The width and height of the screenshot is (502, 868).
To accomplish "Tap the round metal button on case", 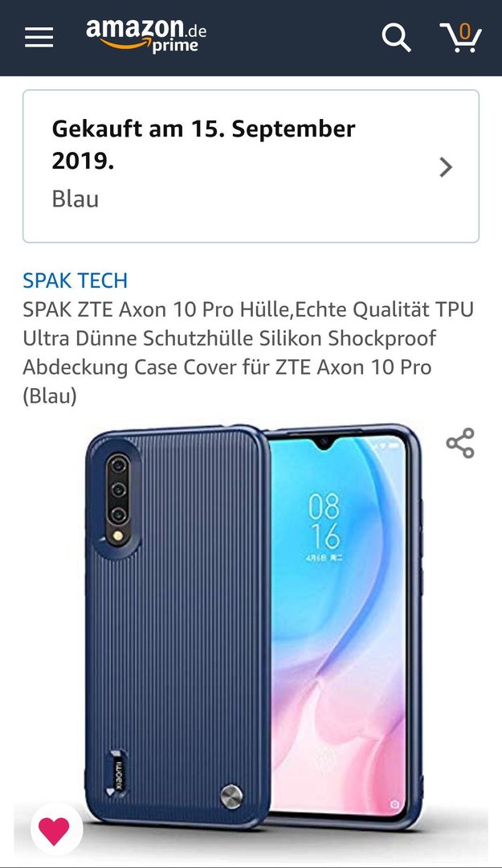I will (x=231, y=796).
